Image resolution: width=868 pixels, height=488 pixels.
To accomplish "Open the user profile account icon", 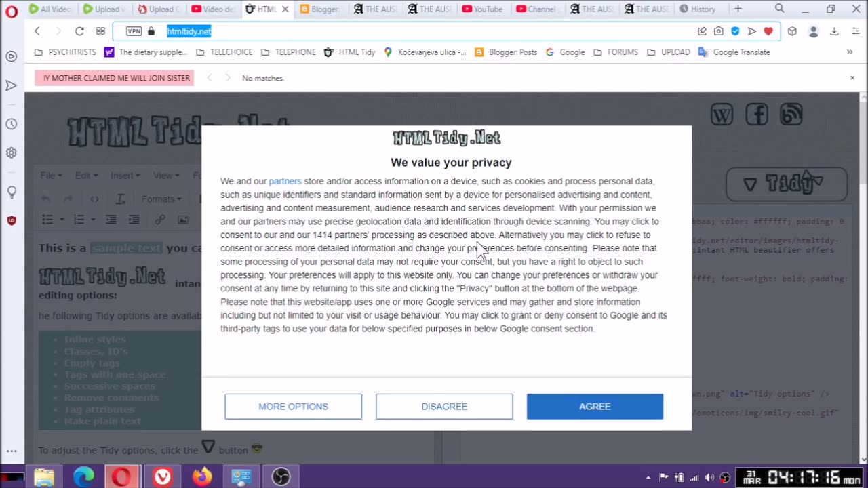I will pos(814,31).
